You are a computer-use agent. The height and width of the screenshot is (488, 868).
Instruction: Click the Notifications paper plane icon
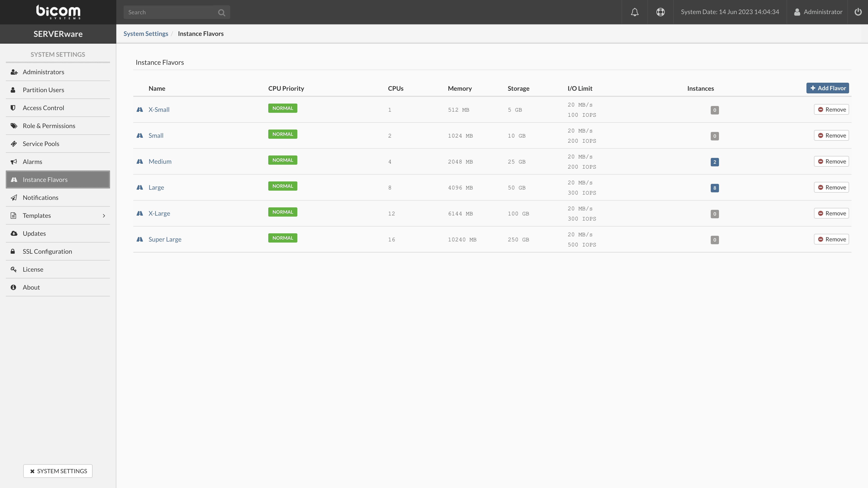pos(14,198)
